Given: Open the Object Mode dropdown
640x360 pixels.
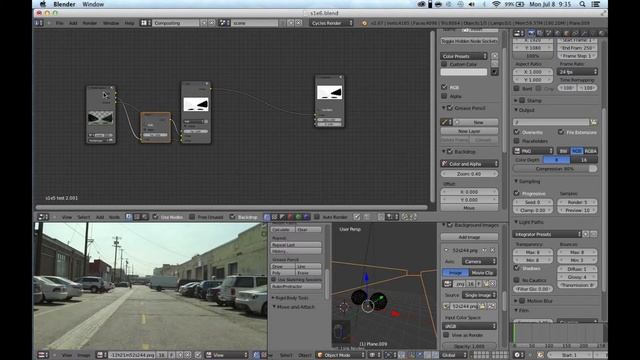Looking at the screenshot, I should point(341,355).
